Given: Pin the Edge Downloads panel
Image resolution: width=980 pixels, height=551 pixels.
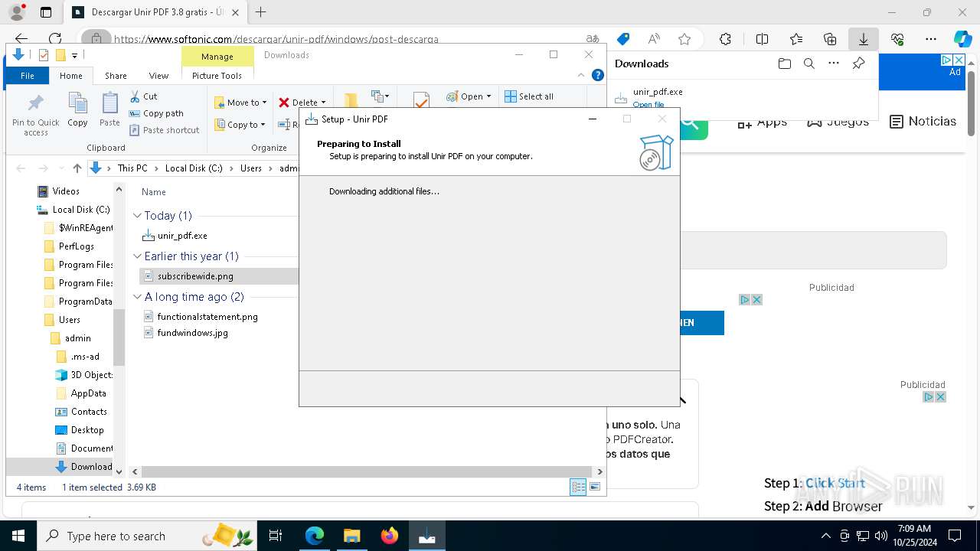Looking at the screenshot, I should (x=858, y=64).
